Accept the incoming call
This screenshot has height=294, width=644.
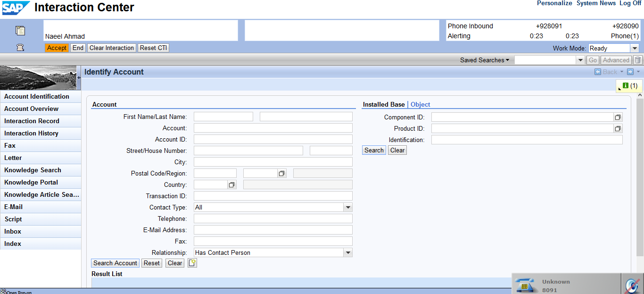(x=57, y=48)
